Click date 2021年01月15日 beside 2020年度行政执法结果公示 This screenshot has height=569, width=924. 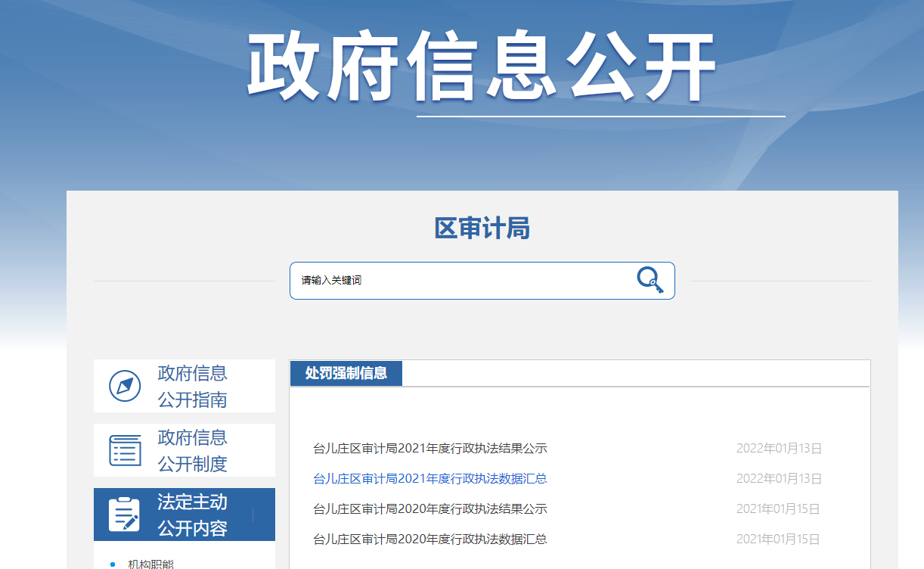[778, 509]
